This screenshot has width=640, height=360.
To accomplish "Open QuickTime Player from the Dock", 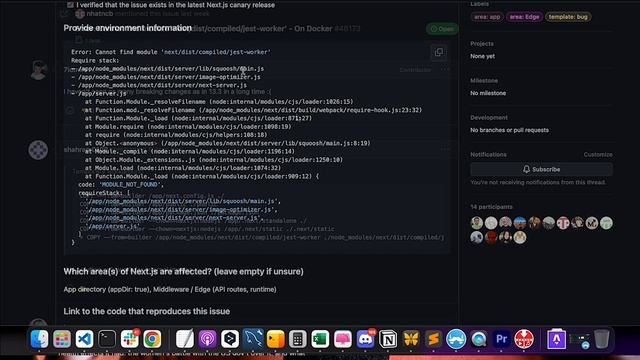I will click(479, 339).
